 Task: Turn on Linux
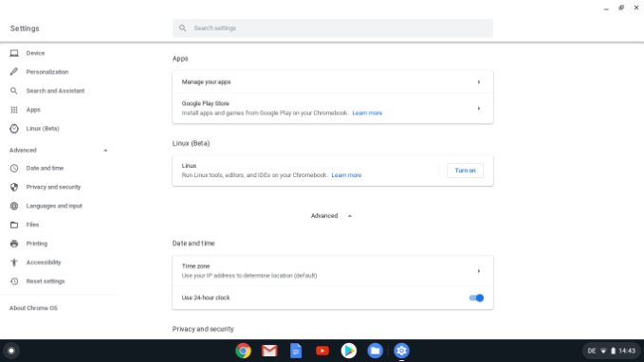click(x=465, y=171)
